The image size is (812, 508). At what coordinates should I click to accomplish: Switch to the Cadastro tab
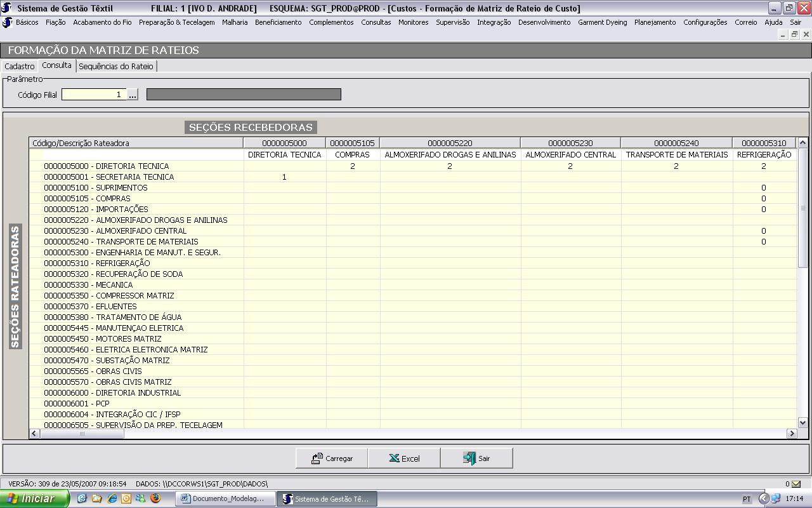[20, 66]
